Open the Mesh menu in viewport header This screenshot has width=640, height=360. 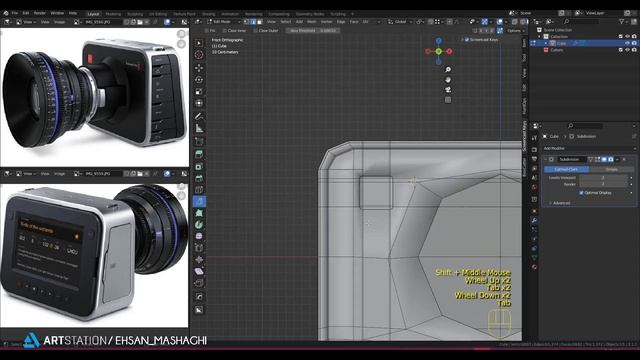click(x=311, y=22)
